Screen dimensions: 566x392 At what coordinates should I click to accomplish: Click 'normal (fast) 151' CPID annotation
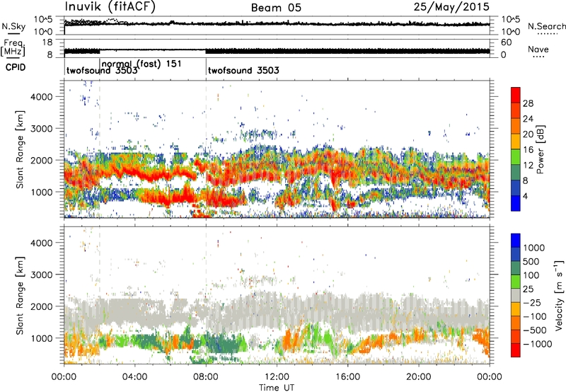click(x=142, y=64)
